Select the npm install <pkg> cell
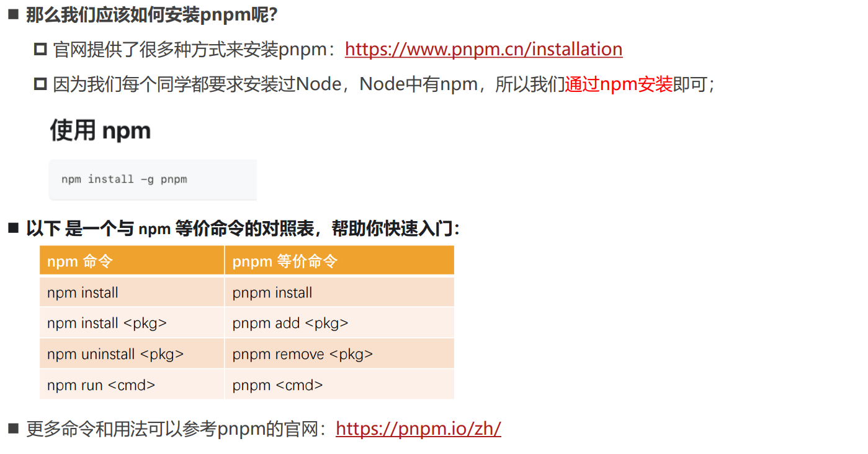 tap(132, 323)
